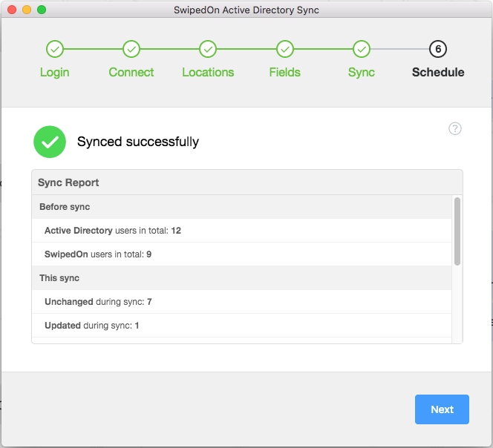Image resolution: width=493 pixels, height=448 pixels.
Task: Minimize the window with the yellow button
Action: click(x=27, y=10)
